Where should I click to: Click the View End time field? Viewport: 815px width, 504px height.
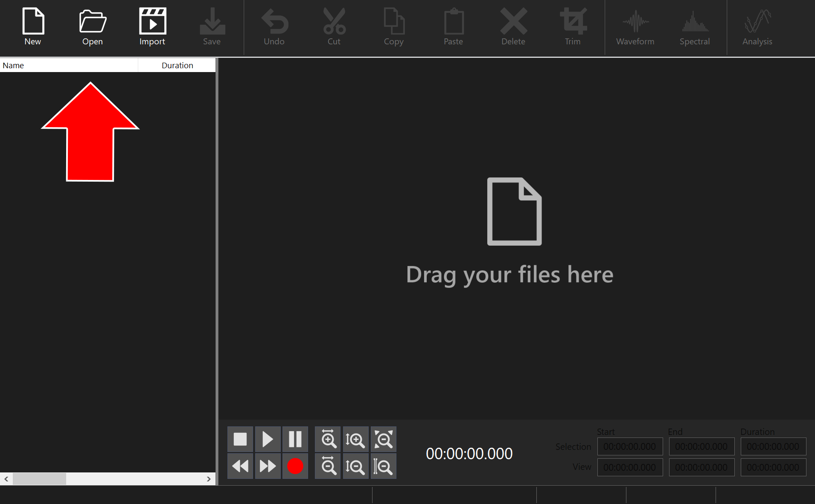701,467
